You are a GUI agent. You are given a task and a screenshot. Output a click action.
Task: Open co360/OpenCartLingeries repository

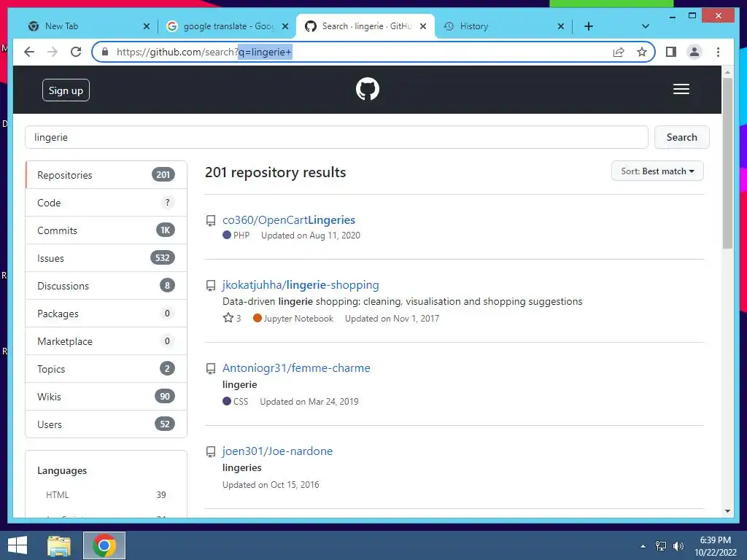[289, 220]
